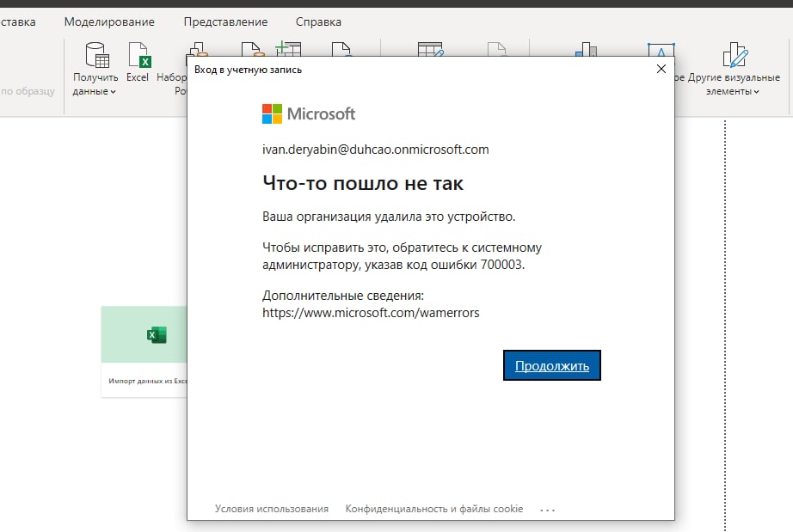Screen dimensions: 793x532
Task: Click the Другие визуальные элементы pencil-chart icon
Action: tap(735, 54)
